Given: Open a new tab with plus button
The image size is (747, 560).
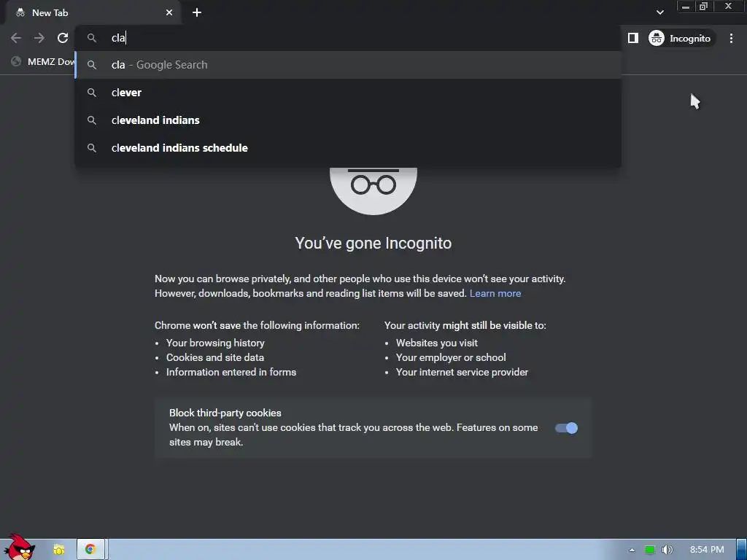Looking at the screenshot, I should tap(197, 13).
